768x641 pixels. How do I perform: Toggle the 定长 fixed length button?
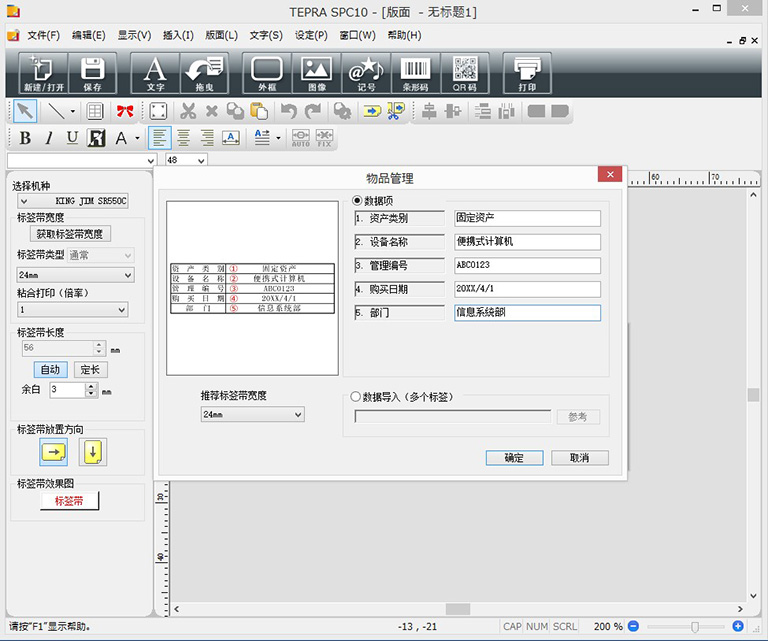(91, 370)
